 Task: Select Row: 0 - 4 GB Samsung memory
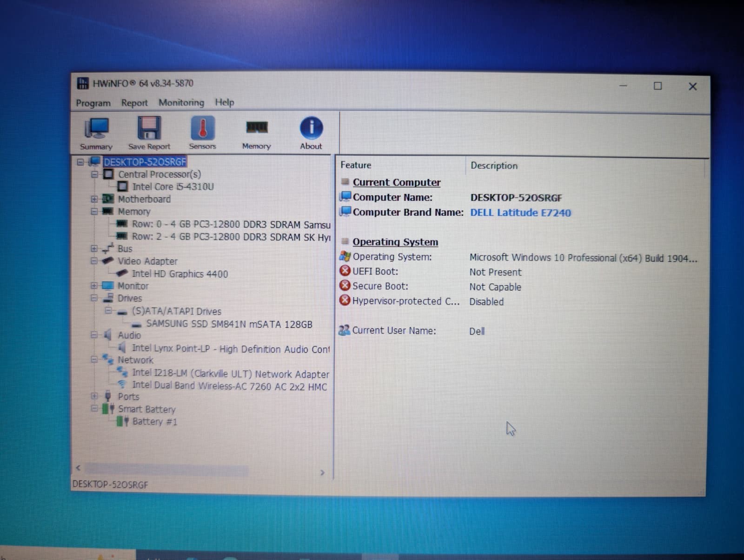coord(231,224)
